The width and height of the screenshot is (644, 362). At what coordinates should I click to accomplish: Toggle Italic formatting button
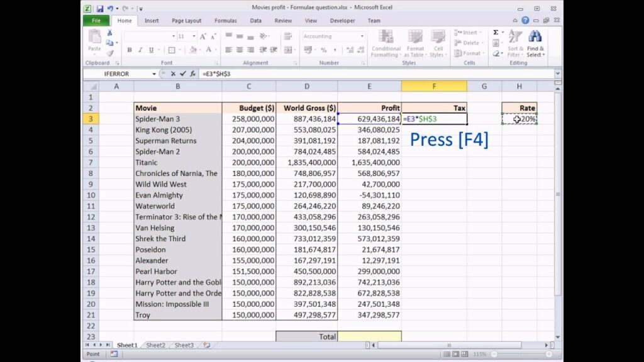click(x=140, y=50)
